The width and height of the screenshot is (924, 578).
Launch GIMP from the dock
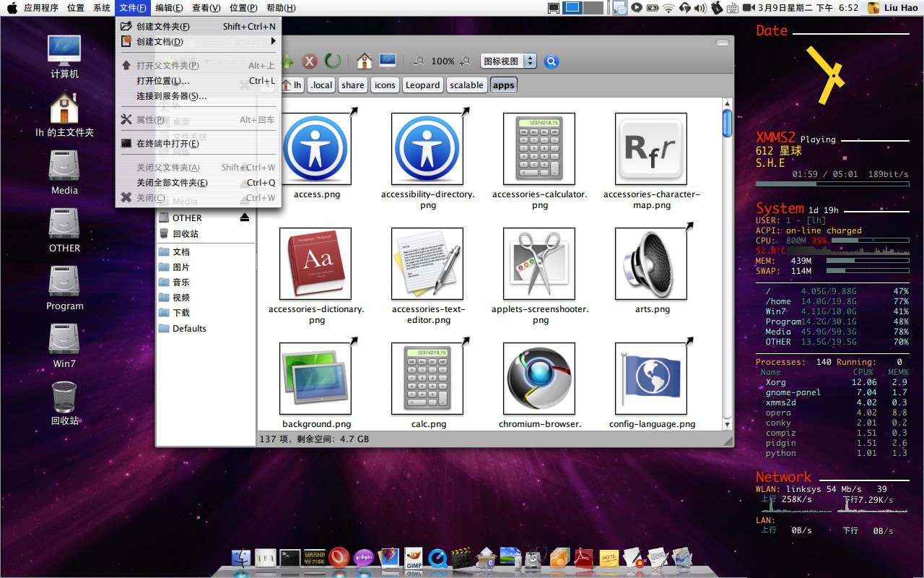coord(414,558)
